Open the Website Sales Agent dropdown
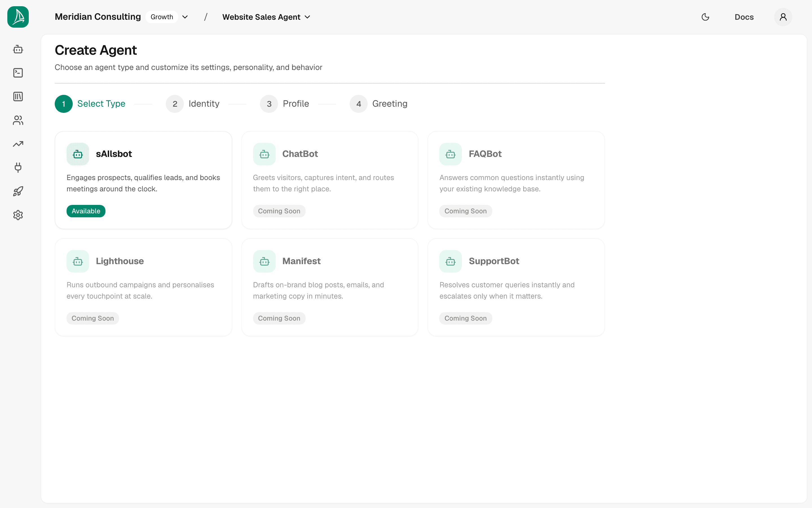The width and height of the screenshot is (812, 508). [x=266, y=17]
